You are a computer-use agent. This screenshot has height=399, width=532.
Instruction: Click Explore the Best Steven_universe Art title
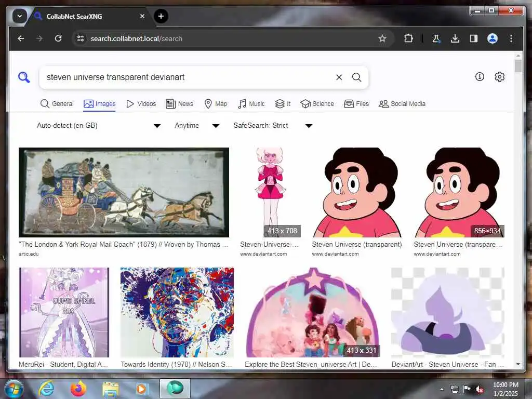[x=311, y=364]
